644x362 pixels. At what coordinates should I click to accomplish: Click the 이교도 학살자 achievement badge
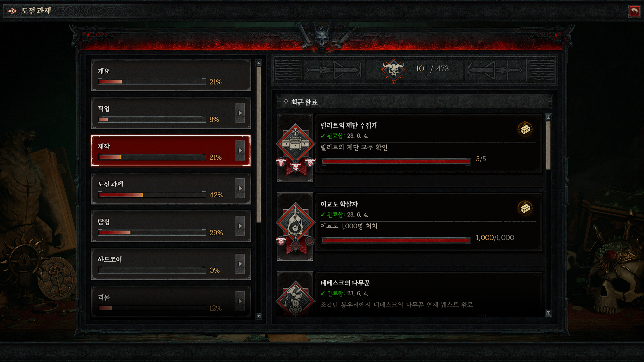[x=295, y=227]
